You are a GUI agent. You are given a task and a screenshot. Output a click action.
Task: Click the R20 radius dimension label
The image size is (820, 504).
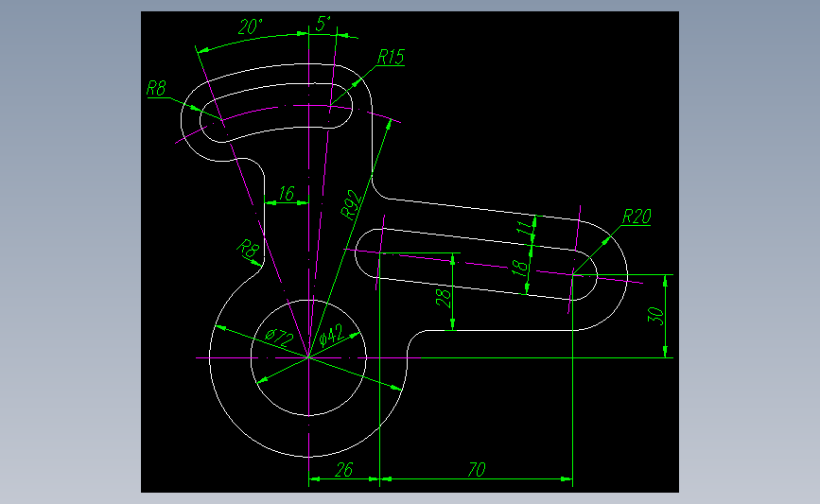[x=637, y=217]
